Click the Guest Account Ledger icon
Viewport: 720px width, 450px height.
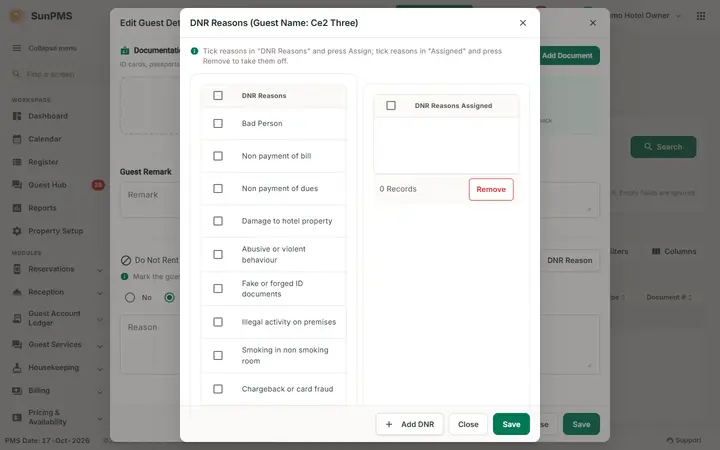17,318
